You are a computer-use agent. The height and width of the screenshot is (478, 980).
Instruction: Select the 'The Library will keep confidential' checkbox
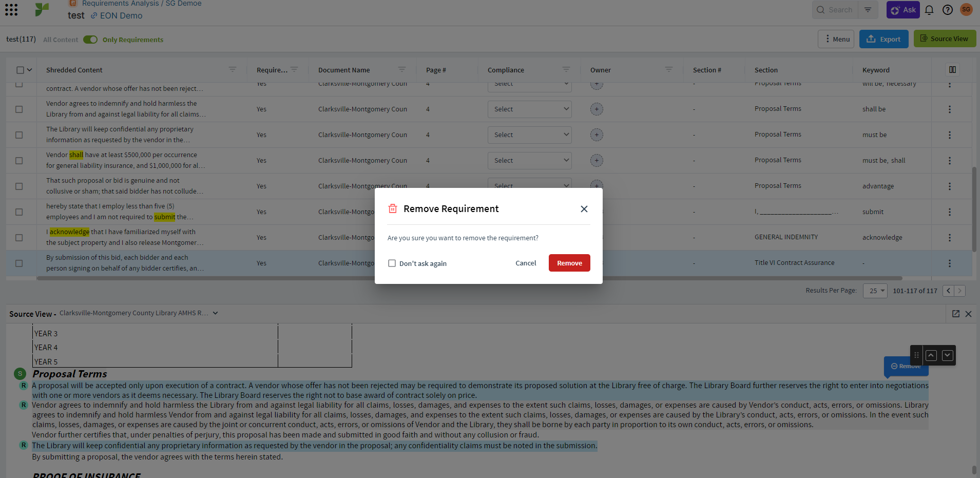coord(19,135)
